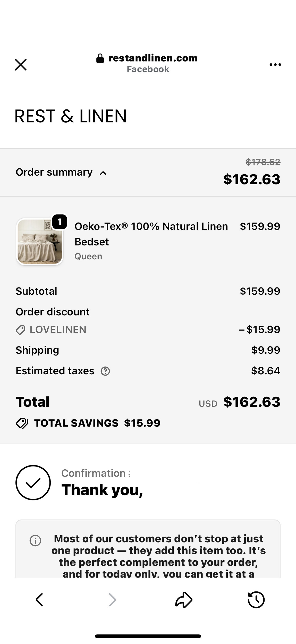Tap the bold $162.63 header total

252,179
